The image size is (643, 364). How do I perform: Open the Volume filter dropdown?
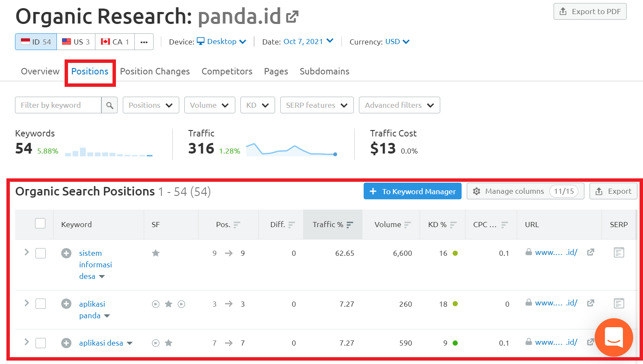(x=210, y=105)
